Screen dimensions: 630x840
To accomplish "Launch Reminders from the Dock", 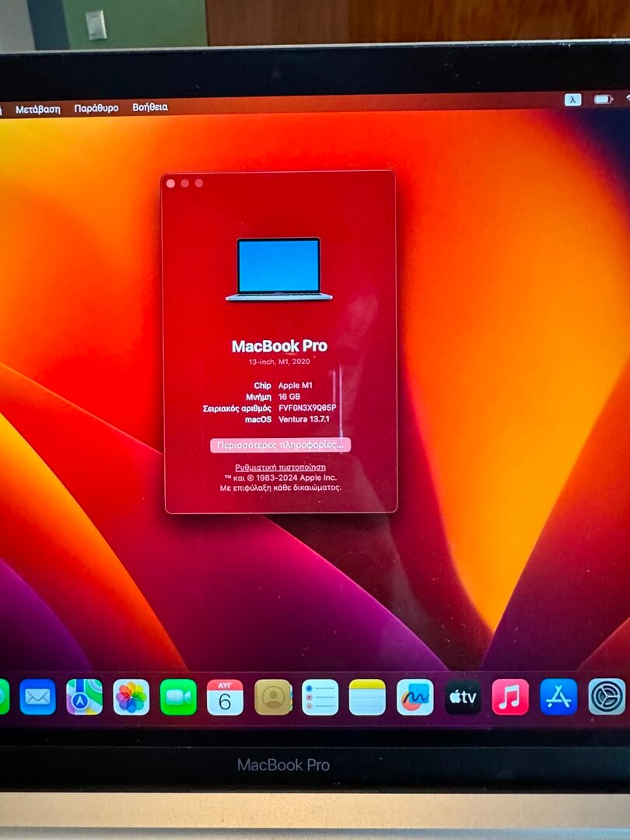I will point(320,697).
